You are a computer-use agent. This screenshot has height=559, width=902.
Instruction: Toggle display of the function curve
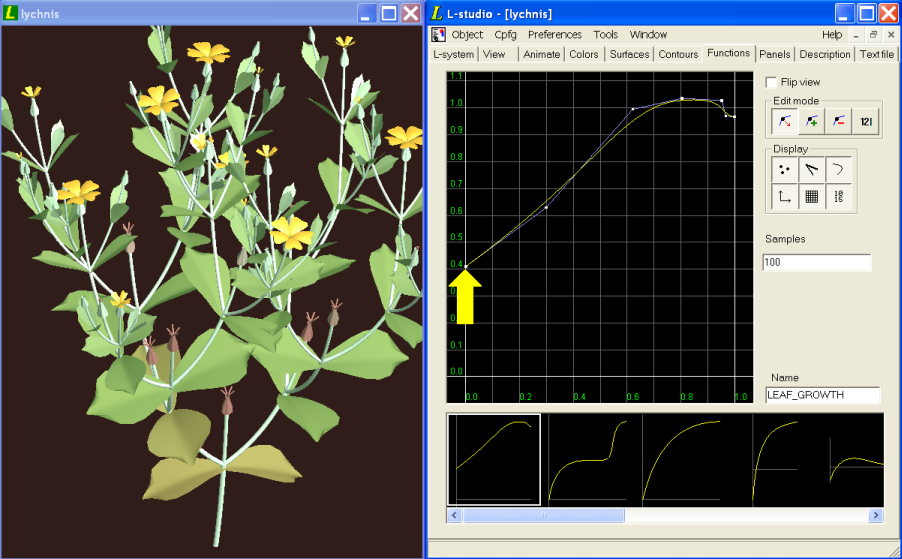point(839,170)
